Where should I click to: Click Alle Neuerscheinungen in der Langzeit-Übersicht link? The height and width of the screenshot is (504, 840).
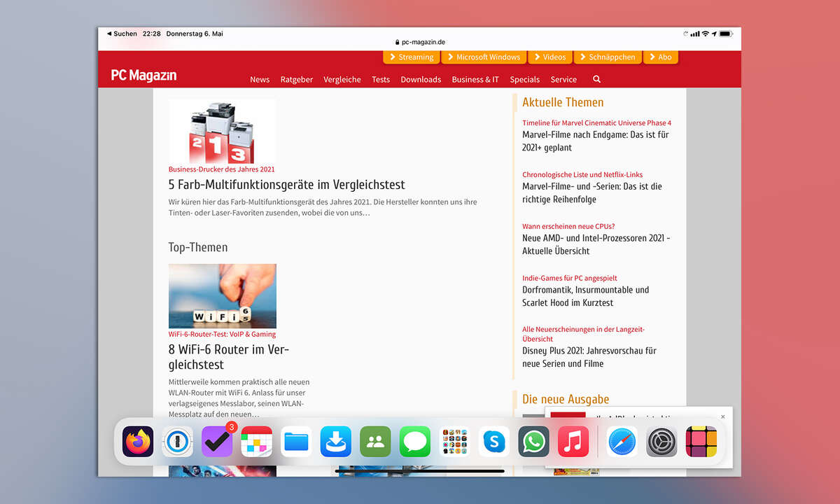584,334
